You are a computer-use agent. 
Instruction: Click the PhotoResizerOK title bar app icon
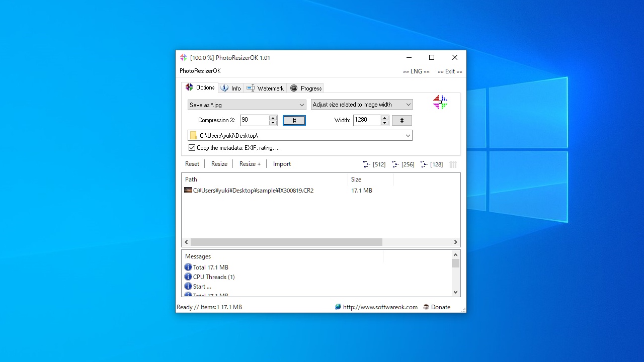[x=184, y=57]
